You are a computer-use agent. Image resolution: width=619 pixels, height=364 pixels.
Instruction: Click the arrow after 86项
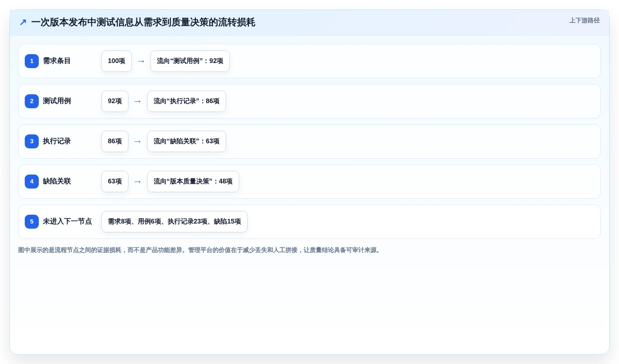138,141
